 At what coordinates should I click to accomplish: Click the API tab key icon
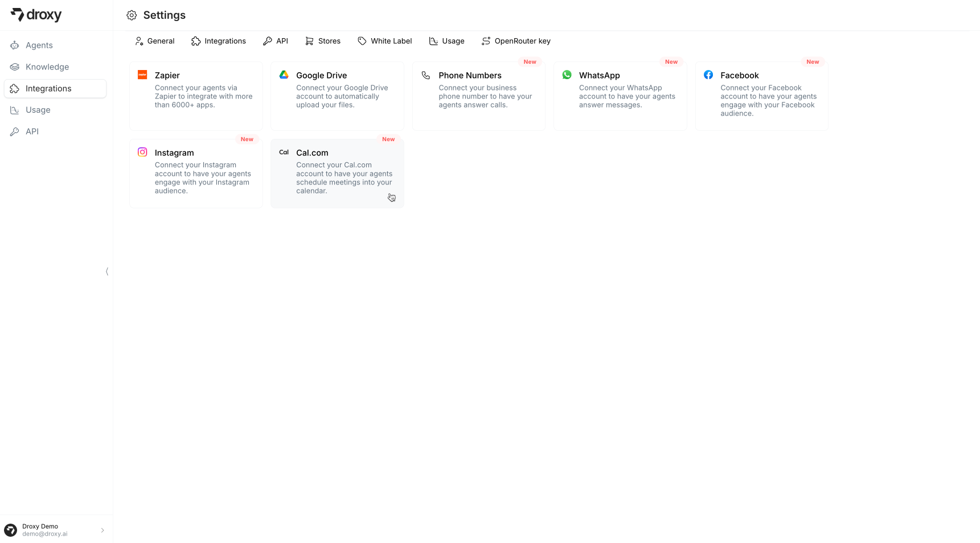click(x=268, y=41)
